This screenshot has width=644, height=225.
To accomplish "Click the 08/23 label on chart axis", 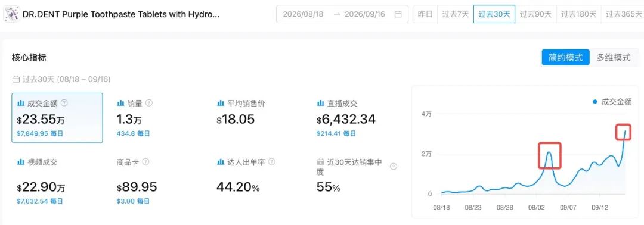I will click(473, 207).
